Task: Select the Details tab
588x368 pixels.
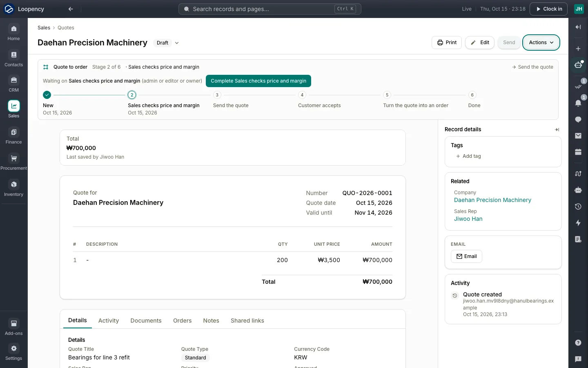Action: click(x=78, y=320)
